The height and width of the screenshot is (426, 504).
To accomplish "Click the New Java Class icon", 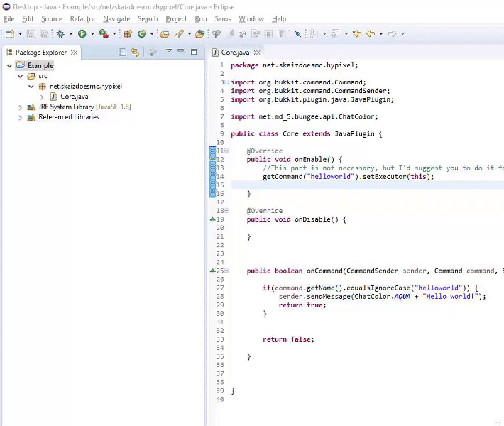I will click(141, 34).
